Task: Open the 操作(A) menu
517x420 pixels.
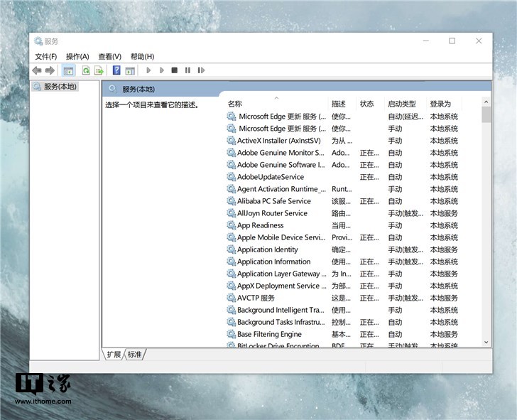Action: click(x=77, y=56)
